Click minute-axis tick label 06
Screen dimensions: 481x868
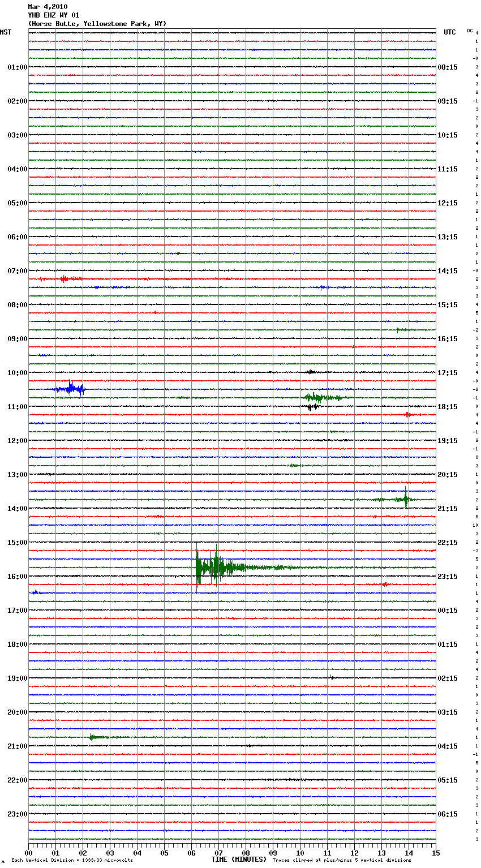coord(192,853)
